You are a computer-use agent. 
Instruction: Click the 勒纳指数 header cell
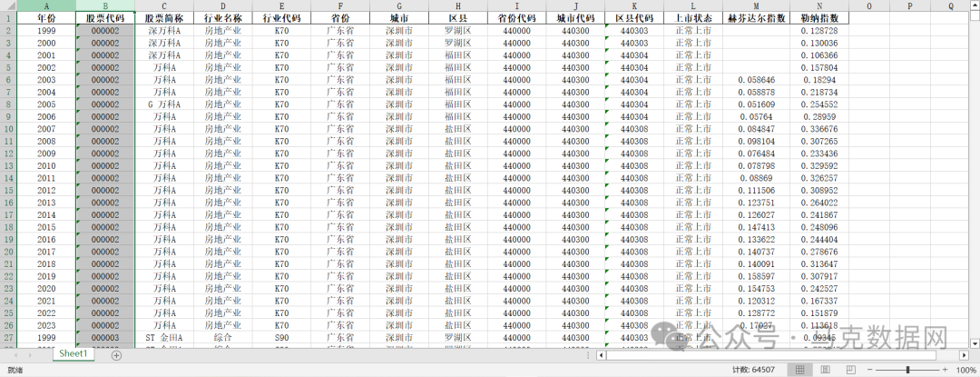click(819, 17)
